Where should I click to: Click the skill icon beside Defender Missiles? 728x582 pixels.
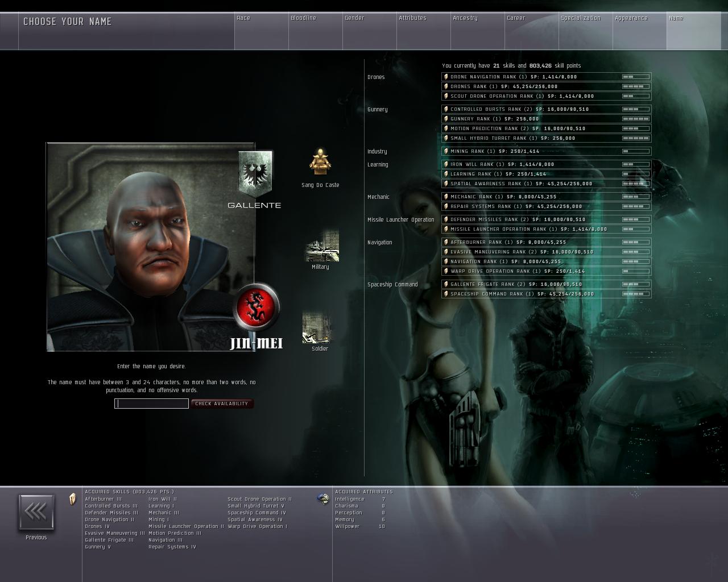[446, 219]
